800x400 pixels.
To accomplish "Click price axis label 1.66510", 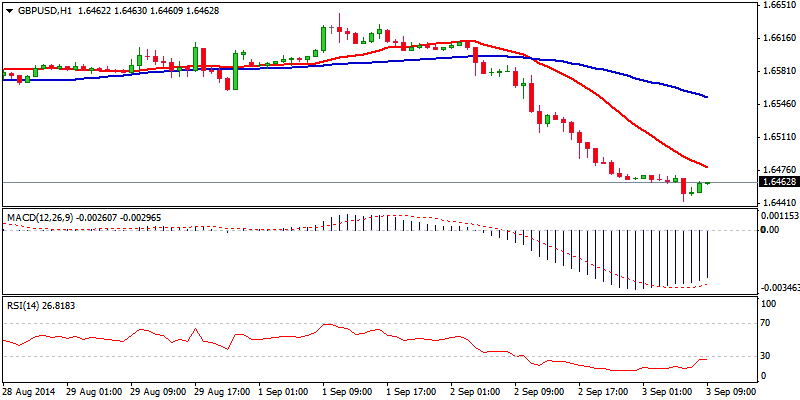I will point(778,5).
